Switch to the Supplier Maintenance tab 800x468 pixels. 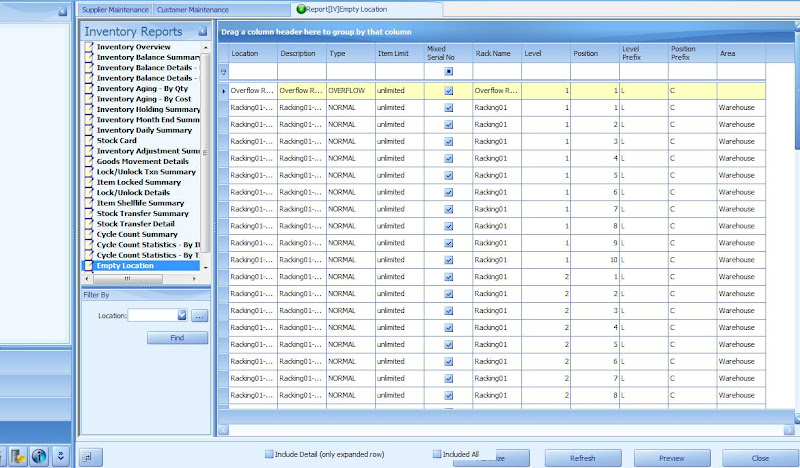(x=115, y=8)
